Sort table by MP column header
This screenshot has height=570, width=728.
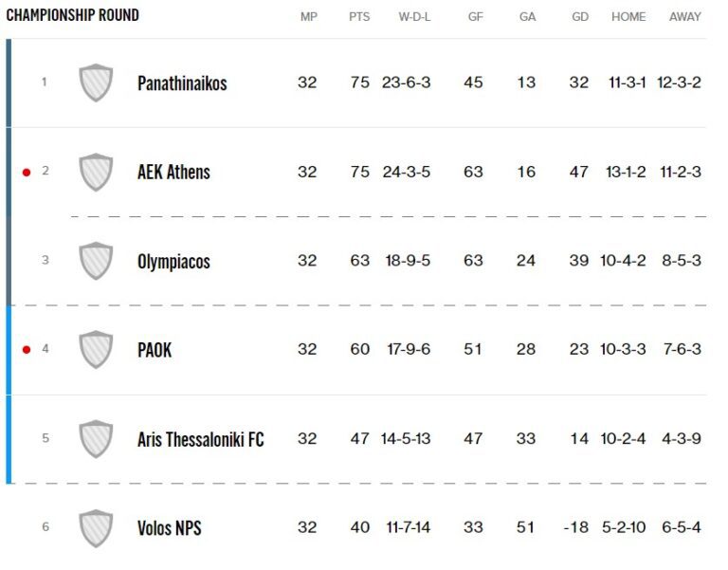[x=308, y=17]
